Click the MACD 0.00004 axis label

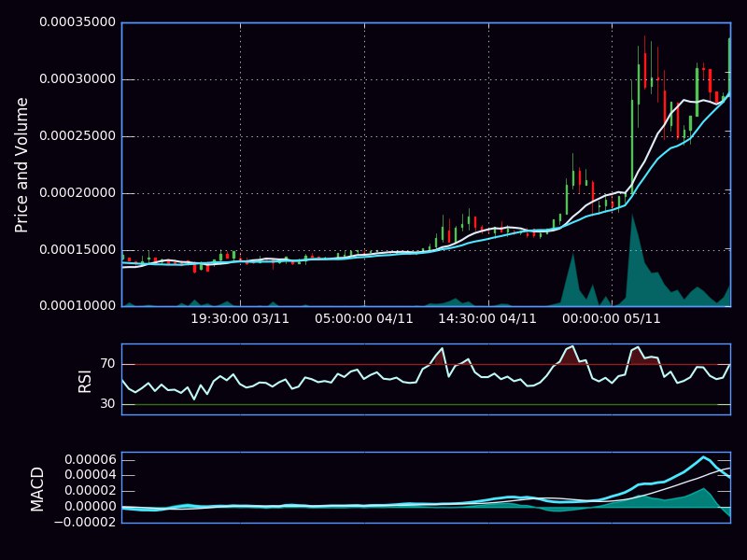[x=90, y=475]
